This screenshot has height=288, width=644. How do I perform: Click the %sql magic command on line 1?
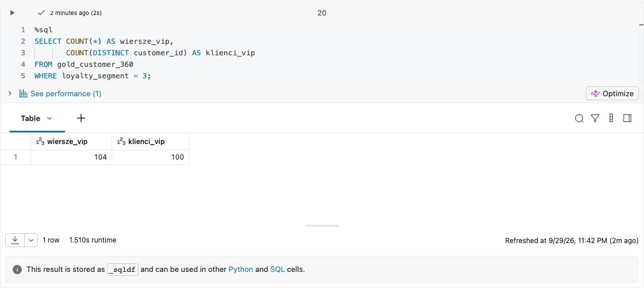point(44,29)
